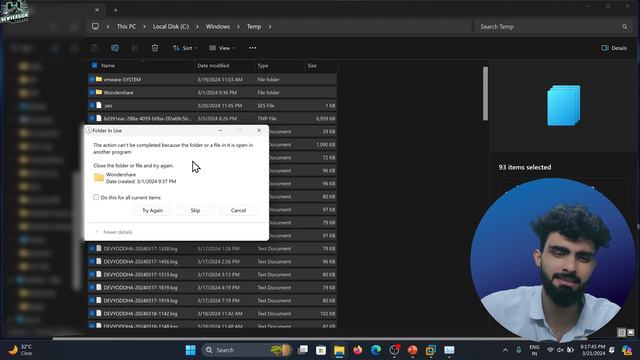Open the See more ellipsis menu
Screen dimensions: 640x360
click(253, 48)
